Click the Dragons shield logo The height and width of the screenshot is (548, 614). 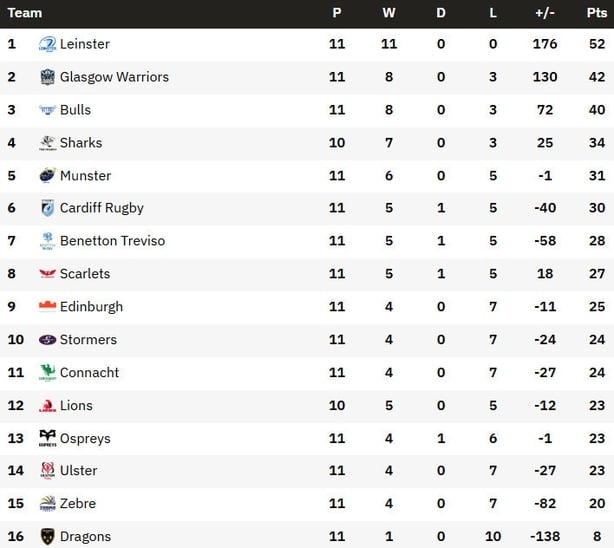click(47, 536)
